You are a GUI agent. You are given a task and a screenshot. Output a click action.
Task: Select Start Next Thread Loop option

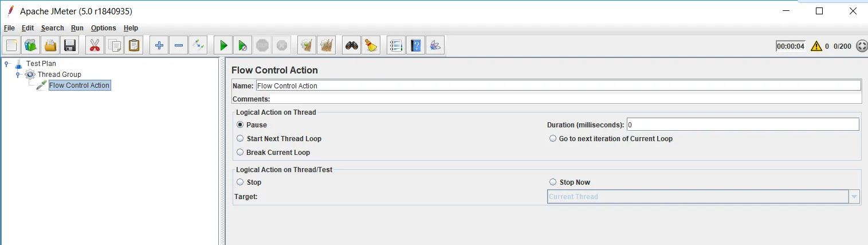coord(240,138)
